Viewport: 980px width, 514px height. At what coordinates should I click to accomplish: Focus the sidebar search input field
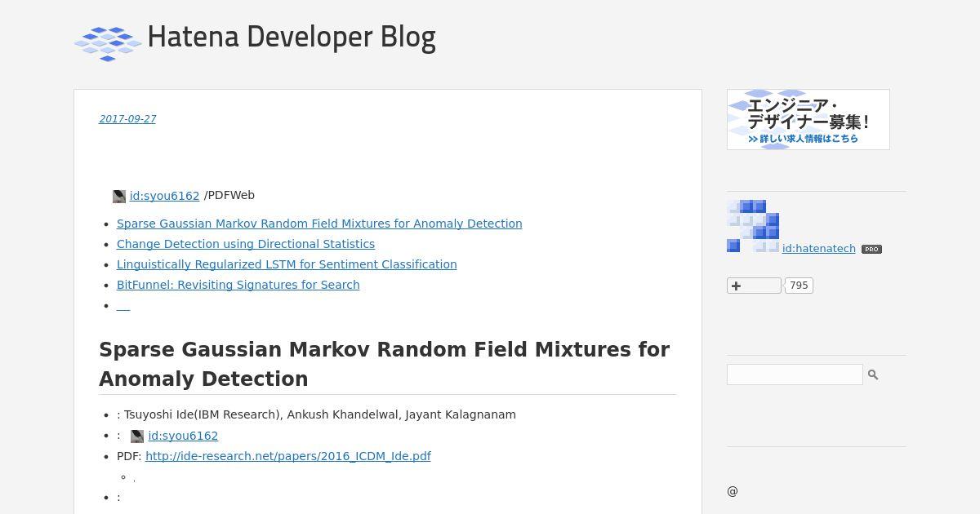(795, 374)
